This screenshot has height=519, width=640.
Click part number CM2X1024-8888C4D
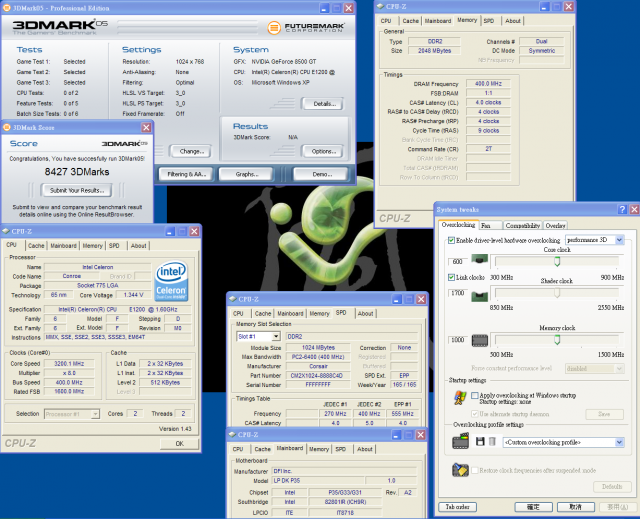coord(317,375)
